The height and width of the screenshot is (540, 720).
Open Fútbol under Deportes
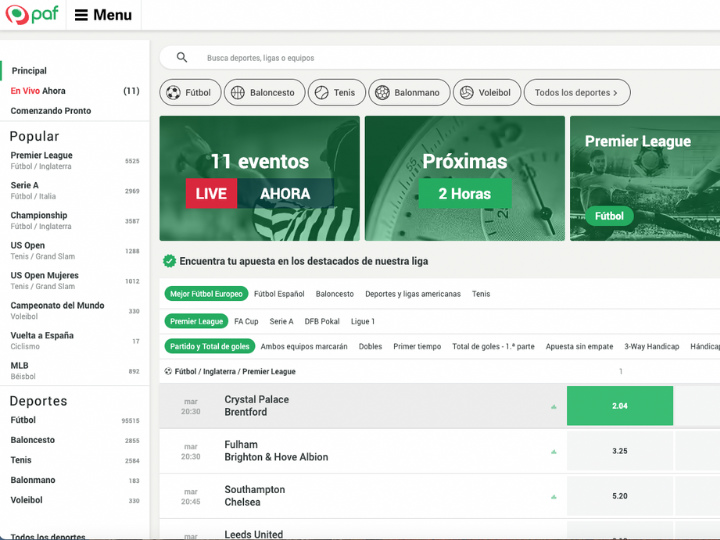coord(74,420)
